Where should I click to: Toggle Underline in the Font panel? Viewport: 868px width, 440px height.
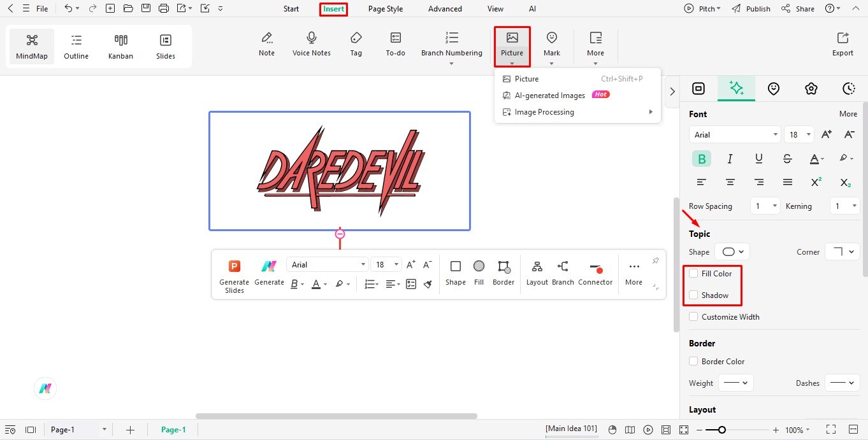click(758, 159)
